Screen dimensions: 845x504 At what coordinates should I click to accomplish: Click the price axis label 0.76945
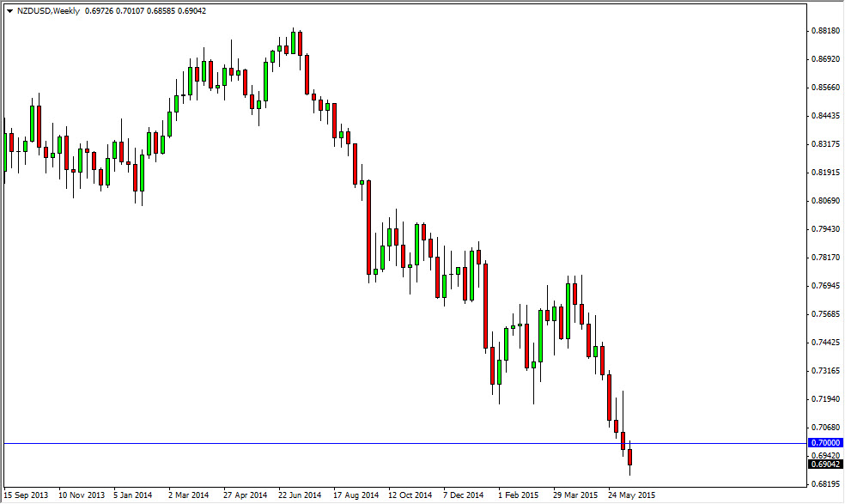point(824,285)
